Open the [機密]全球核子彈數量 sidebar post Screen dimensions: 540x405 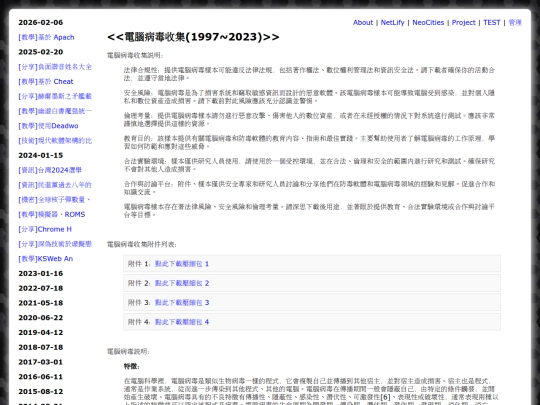[54, 200]
